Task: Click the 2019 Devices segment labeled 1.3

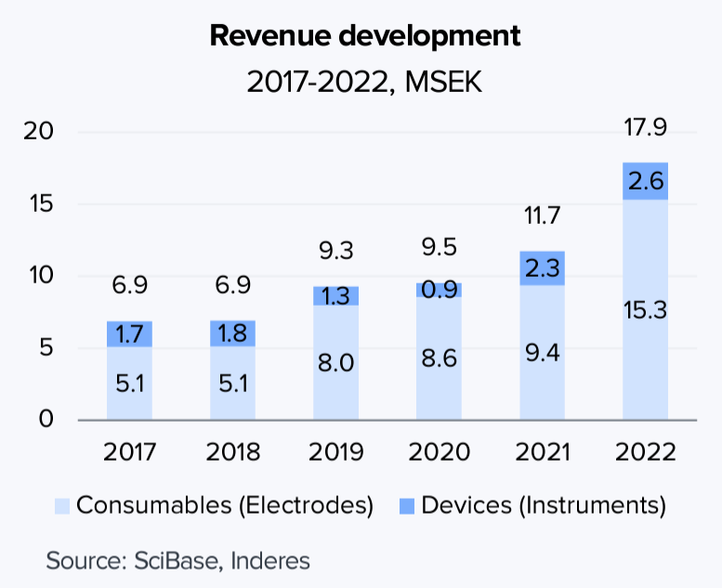Action: coord(335,295)
